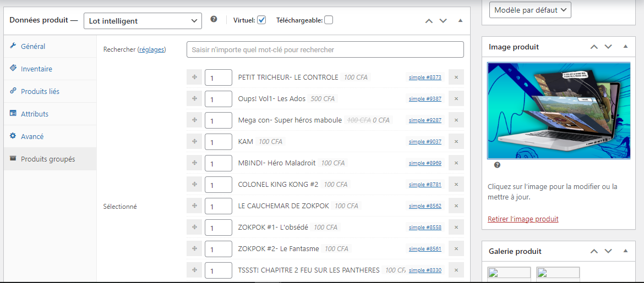This screenshot has height=283, width=644.
Task: Remove PETIT TRICHEUR- LE CONTROLE from the bundle
Action: (456, 77)
